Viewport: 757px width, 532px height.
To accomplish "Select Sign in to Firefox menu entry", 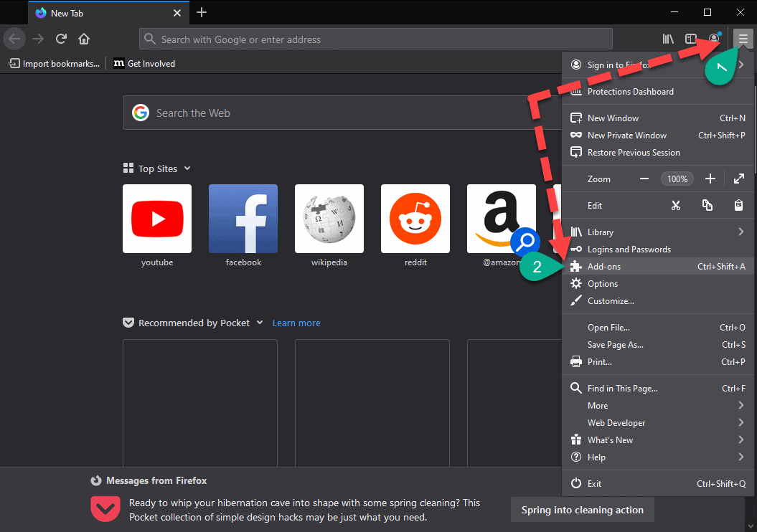I will pyautogui.click(x=657, y=65).
